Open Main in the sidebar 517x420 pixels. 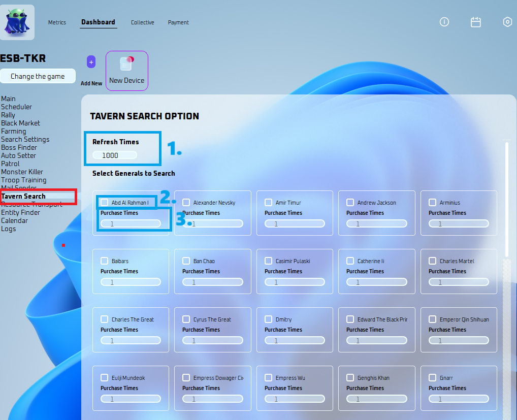(8, 99)
